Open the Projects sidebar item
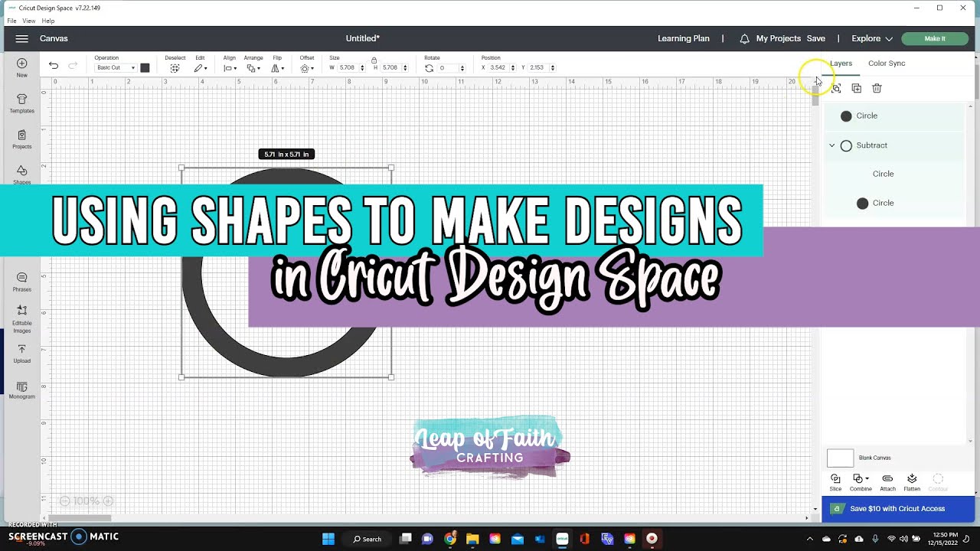The height and width of the screenshot is (551, 980). [x=21, y=139]
